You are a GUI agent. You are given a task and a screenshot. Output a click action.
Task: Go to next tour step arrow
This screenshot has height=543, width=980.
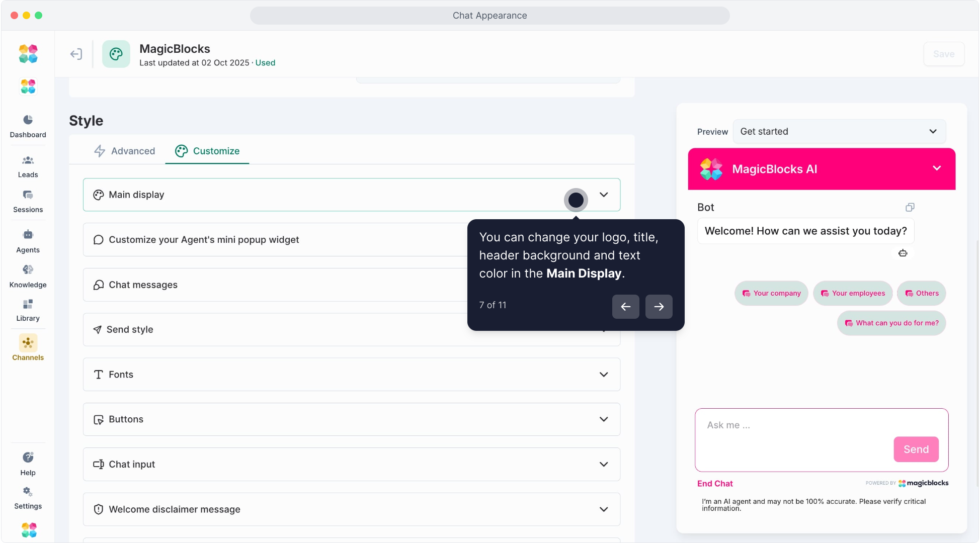(x=659, y=307)
